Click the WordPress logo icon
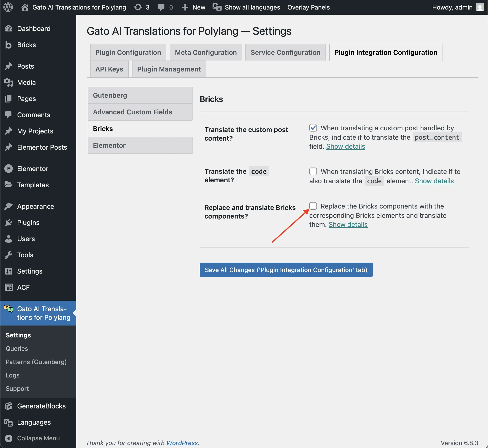The width and height of the screenshot is (488, 448). coord(8,7)
